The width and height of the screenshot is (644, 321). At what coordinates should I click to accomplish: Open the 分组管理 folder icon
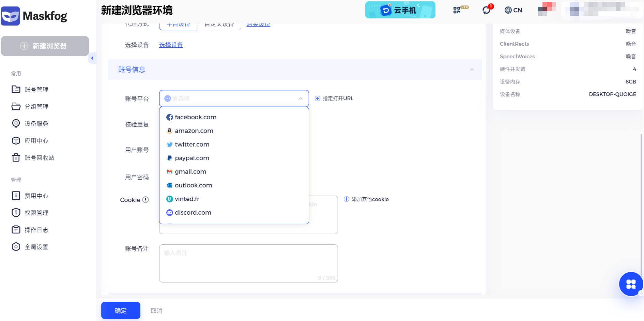(x=16, y=106)
